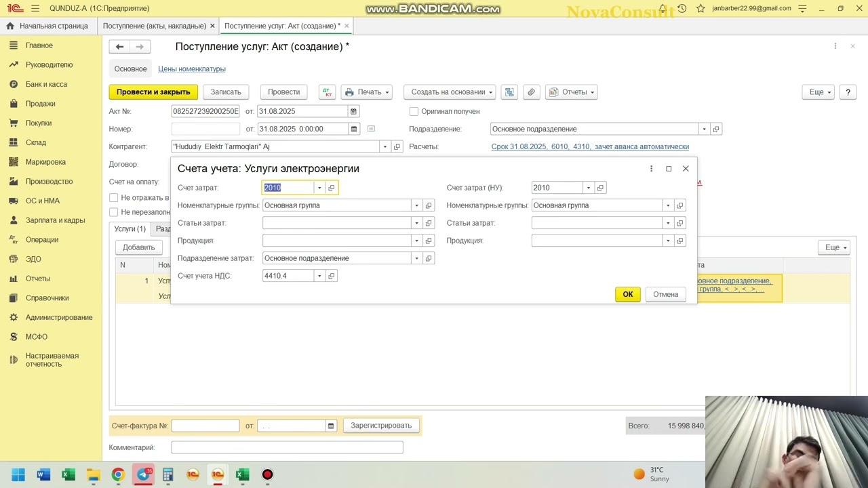Open the calendar for Счет-фактура date
Image resolution: width=868 pixels, height=488 pixels.
point(331,426)
